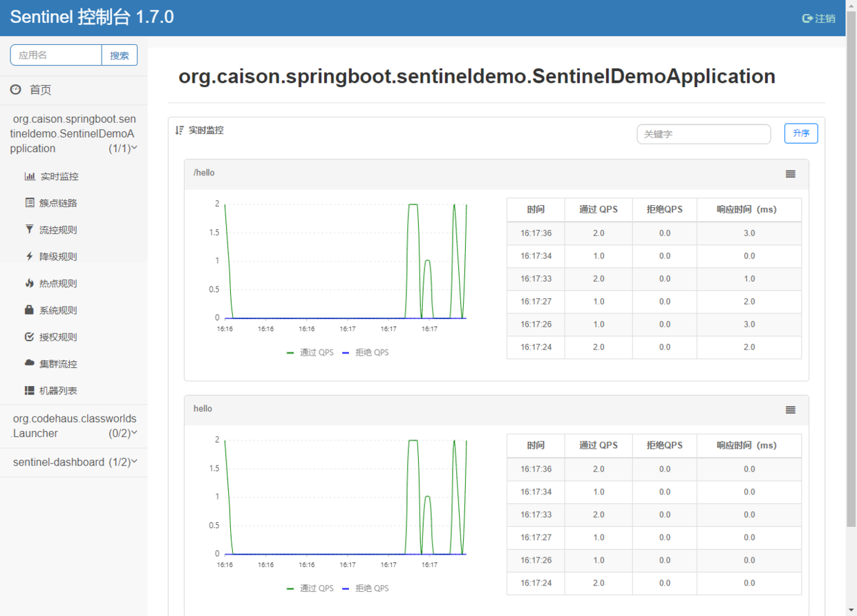Toggle 通过 QPS legend in /hello chart

coord(310,352)
